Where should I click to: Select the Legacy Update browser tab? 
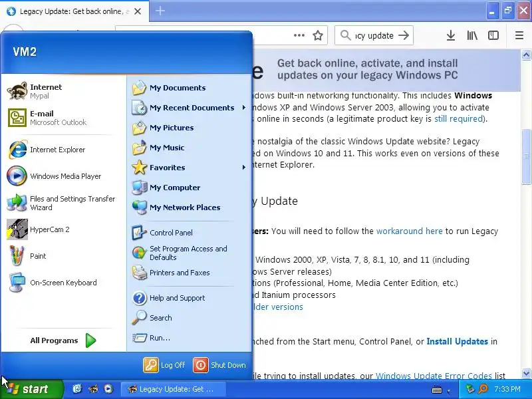74,11
